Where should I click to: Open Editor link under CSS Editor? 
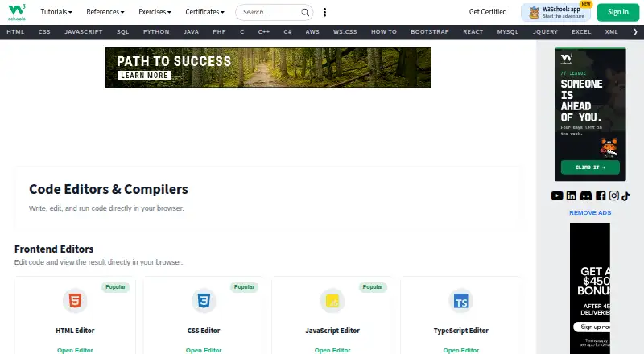click(x=204, y=350)
